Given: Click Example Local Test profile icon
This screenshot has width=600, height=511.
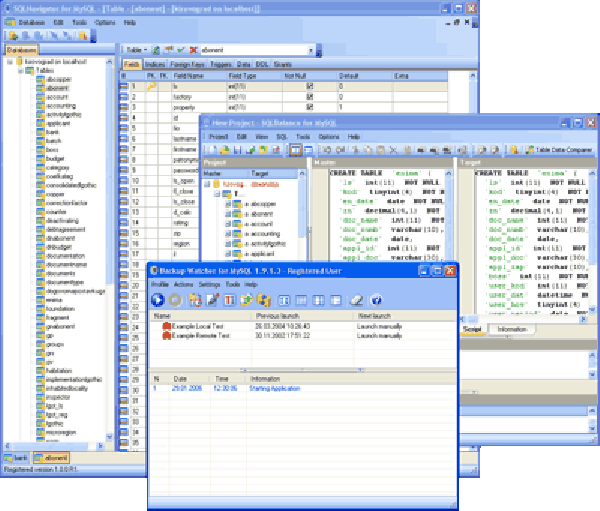Looking at the screenshot, I should pos(166,326).
